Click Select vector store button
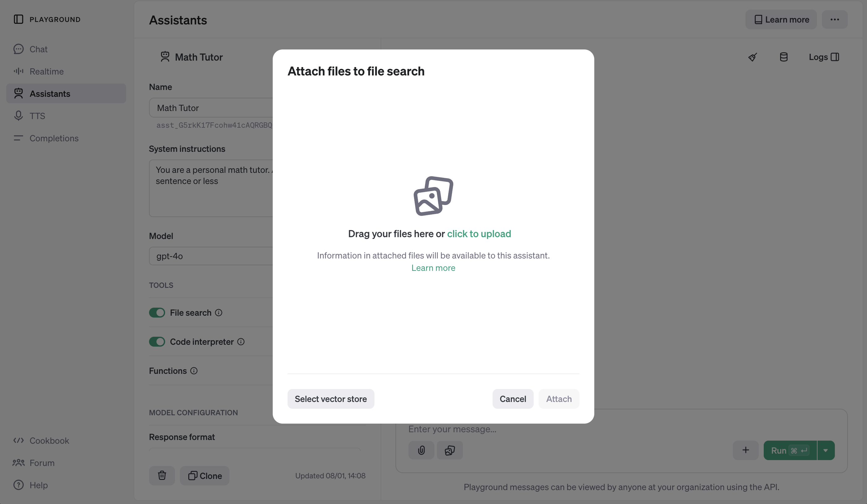867x504 pixels. click(331, 399)
